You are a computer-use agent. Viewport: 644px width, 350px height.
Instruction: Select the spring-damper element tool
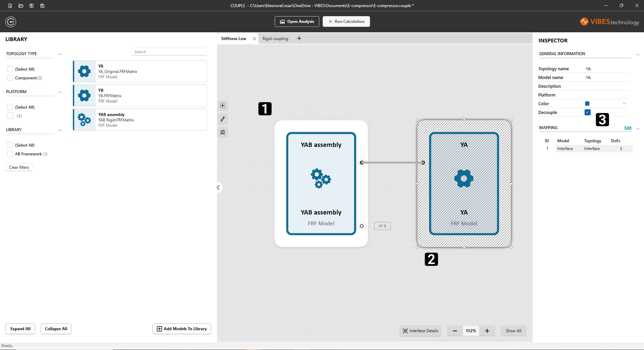tap(222, 132)
